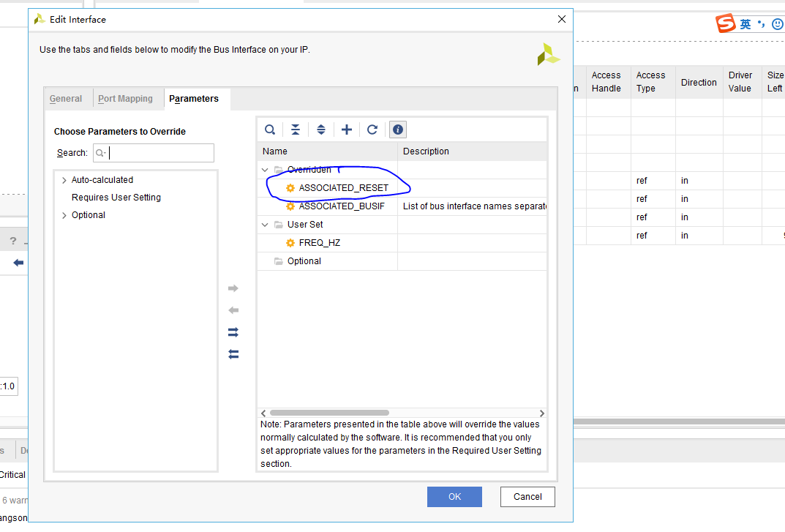Collapse all parameter groups with the collapse icon

[296, 130]
